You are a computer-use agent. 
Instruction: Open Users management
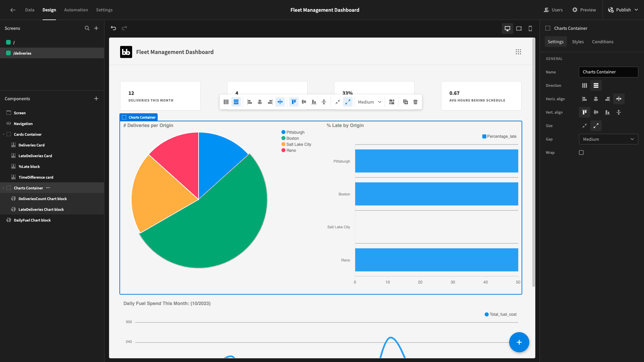pos(553,10)
